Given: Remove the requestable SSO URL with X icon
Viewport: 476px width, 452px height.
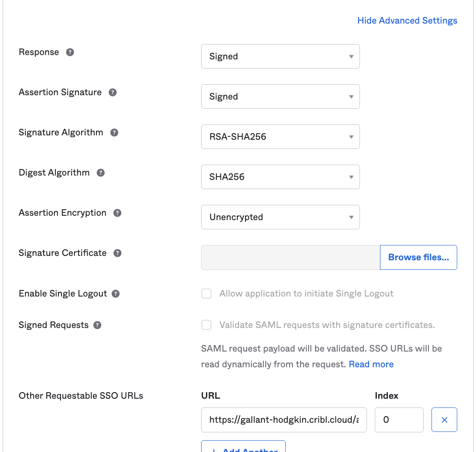Looking at the screenshot, I should (x=444, y=420).
